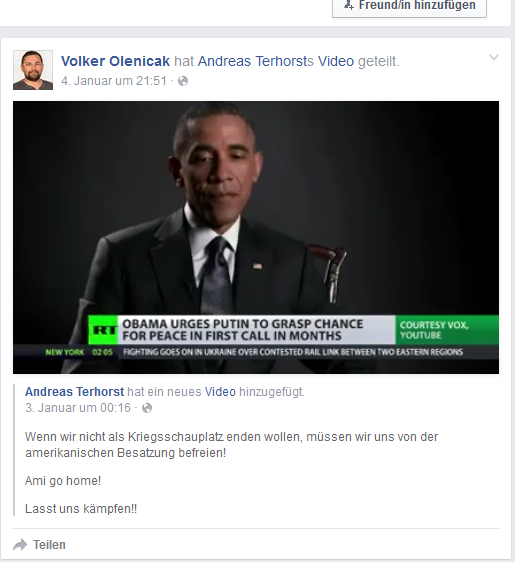Image resolution: width=515 pixels, height=562 pixels.
Task: Click the share arrow icon
Action: point(20,545)
